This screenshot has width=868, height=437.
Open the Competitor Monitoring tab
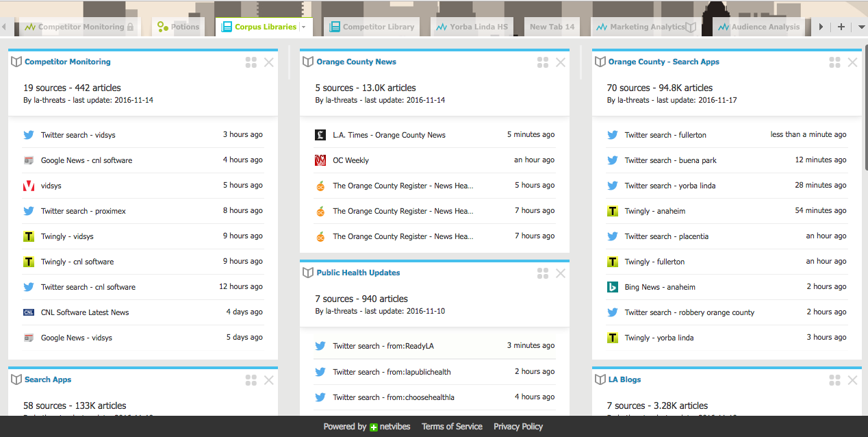79,27
